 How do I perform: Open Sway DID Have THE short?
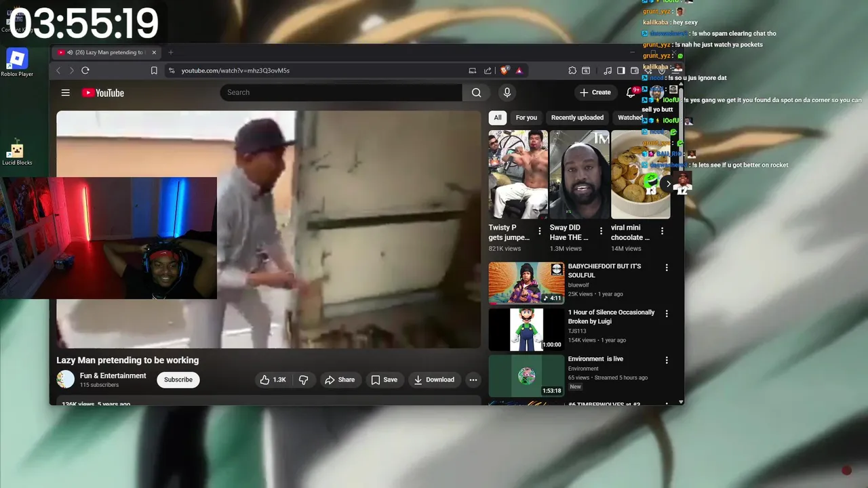click(x=579, y=175)
